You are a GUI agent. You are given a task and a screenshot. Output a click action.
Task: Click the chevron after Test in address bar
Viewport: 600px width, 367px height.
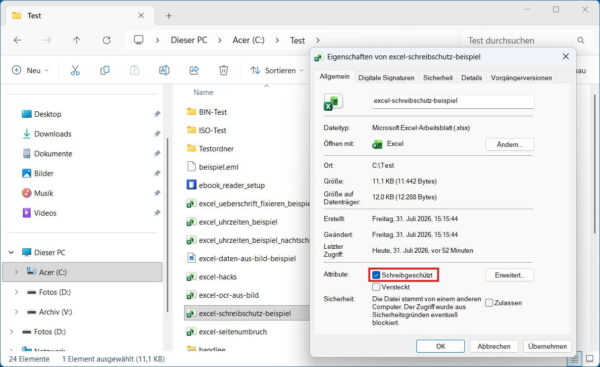click(318, 40)
